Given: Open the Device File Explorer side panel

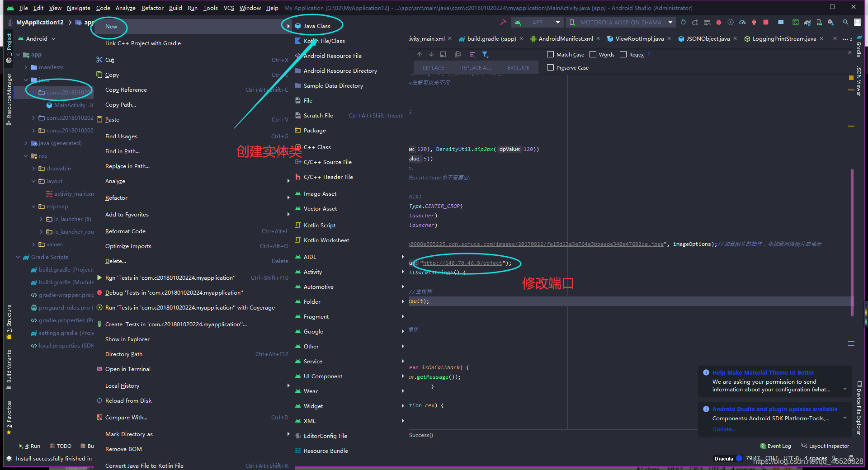Looking at the screenshot, I should (x=859, y=409).
